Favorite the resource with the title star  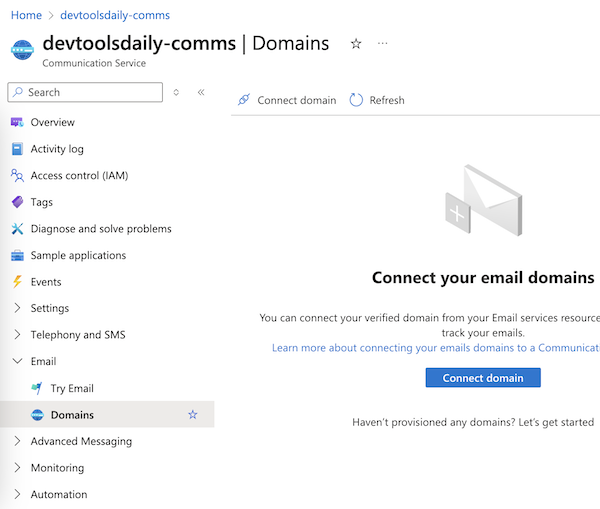[356, 44]
